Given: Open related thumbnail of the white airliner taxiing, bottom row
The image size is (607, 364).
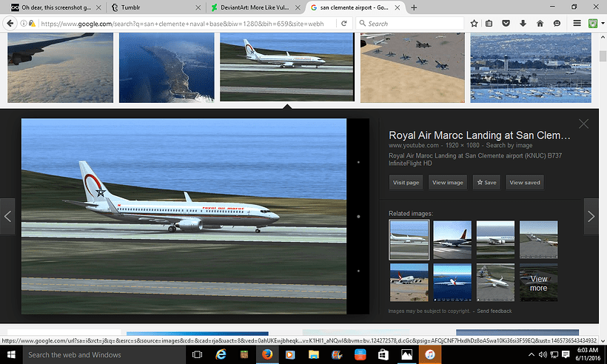Looking at the screenshot, I should pos(495,283).
